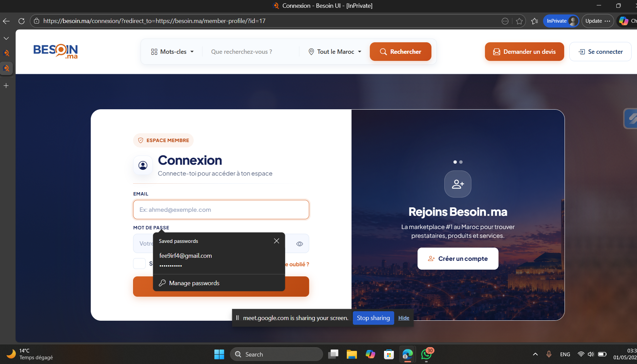Add page to favorites star icon
This screenshot has height=364, width=637.
(x=519, y=21)
